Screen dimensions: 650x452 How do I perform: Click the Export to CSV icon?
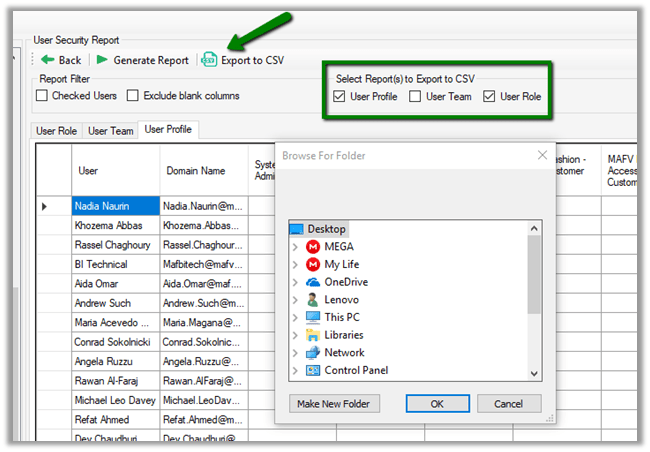click(209, 60)
